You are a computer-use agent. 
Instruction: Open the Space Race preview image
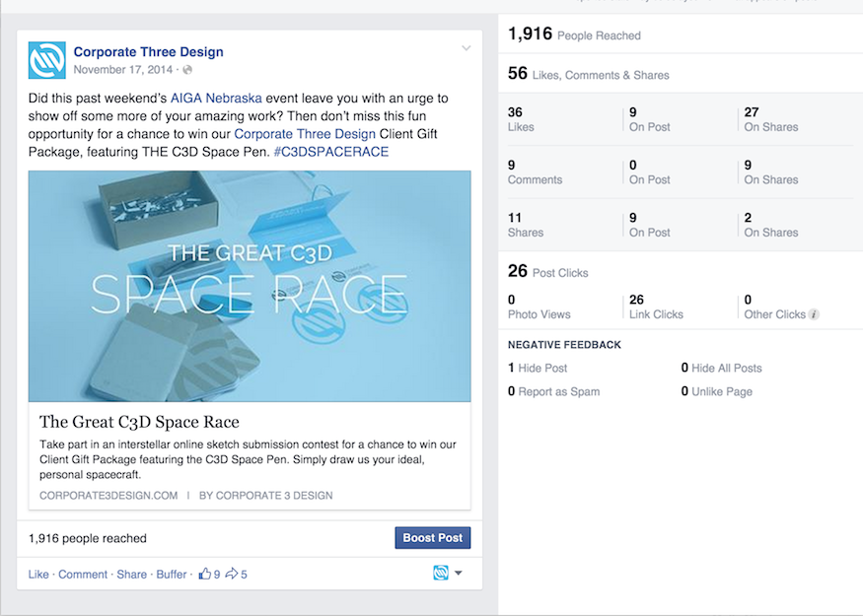coord(250,286)
